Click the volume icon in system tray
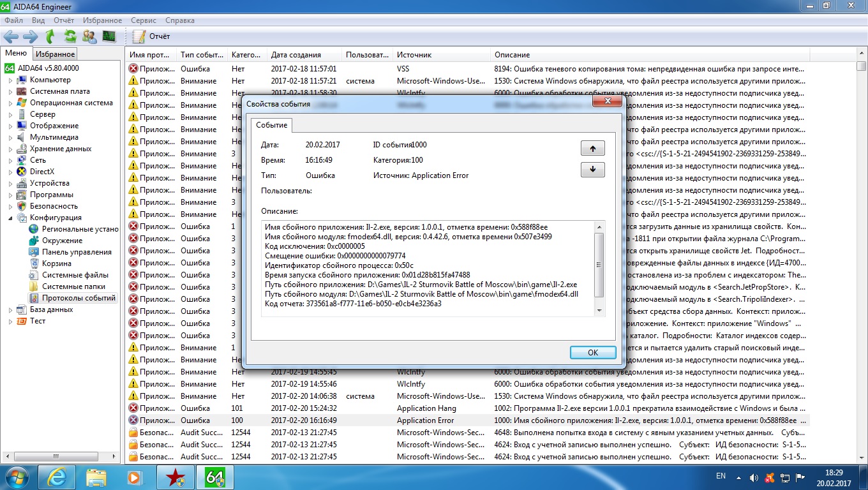The width and height of the screenshot is (868, 490). pyautogui.click(x=755, y=477)
